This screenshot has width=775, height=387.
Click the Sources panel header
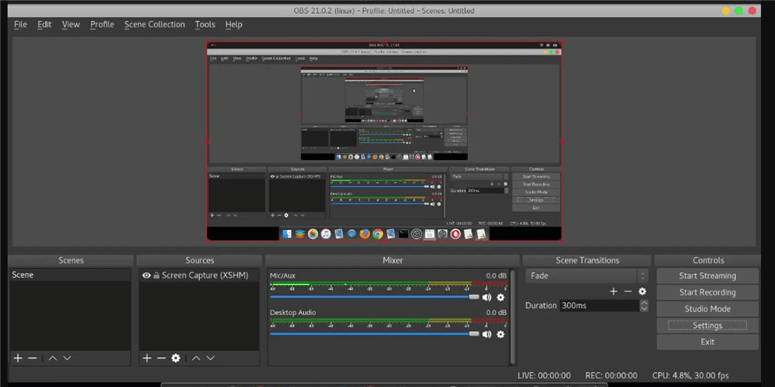(x=199, y=260)
